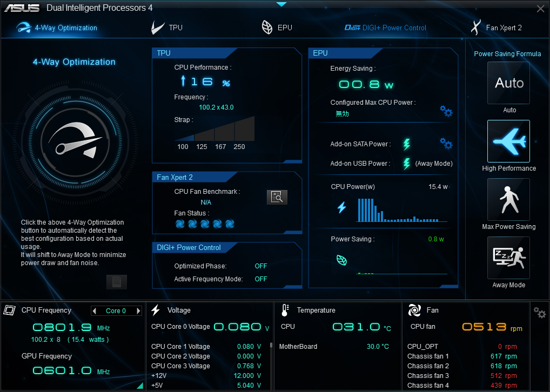This screenshot has height=392, width=550.
Task: Open the DIGI+ Power Control tab
Action: (386, 28)
